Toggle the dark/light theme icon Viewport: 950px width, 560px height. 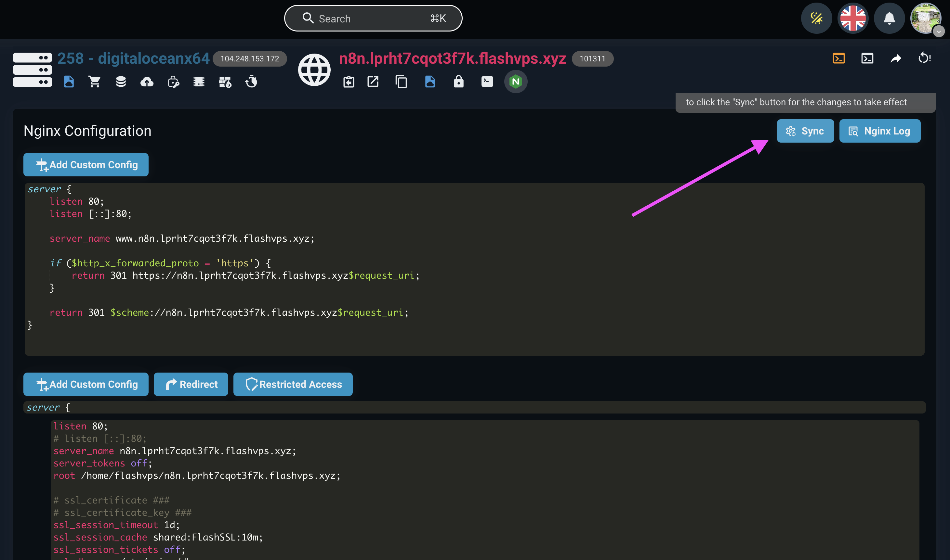pyautogui.click(x=816, y=18)
